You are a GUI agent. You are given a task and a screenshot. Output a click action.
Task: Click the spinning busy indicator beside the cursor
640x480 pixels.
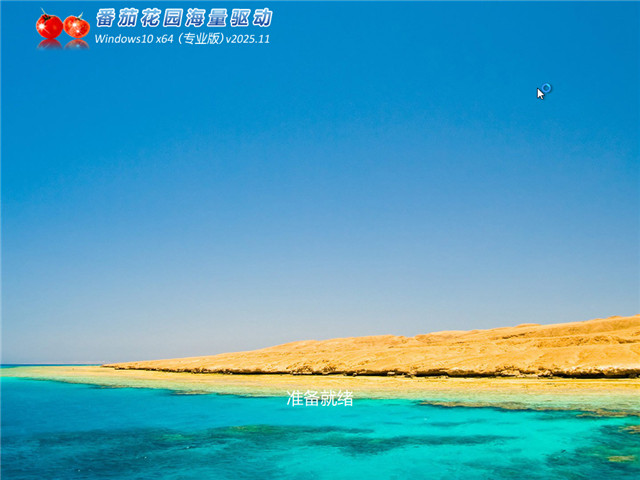point(546,89)
